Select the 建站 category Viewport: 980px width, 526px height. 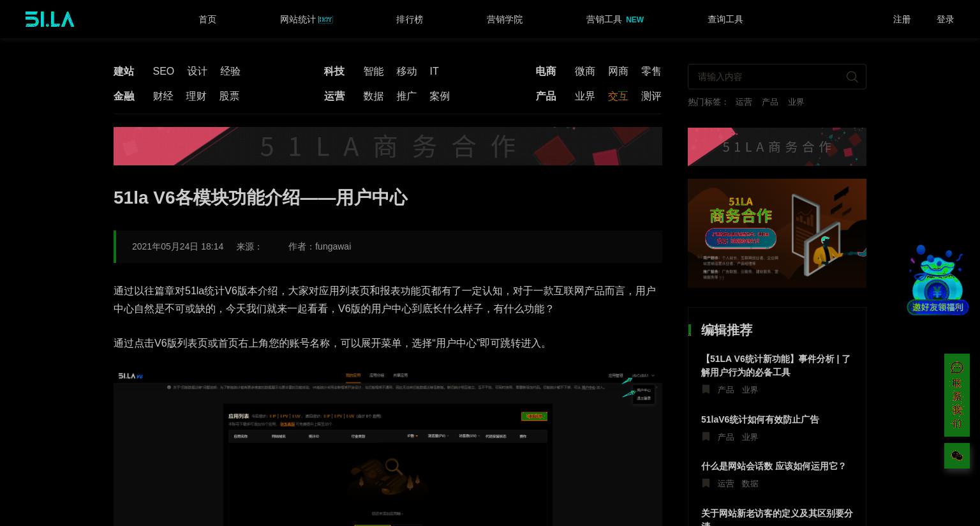124,71
